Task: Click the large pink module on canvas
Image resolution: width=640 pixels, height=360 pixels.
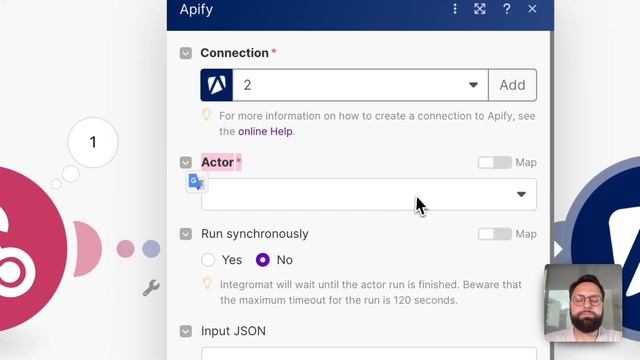Action: tap(31, 249)
